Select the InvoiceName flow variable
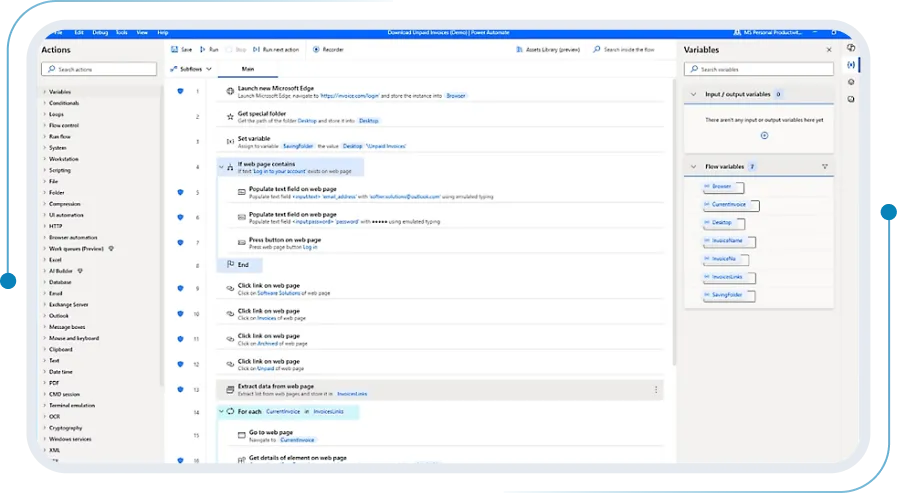Viewport: 897px width, 493px height. (729, 241)
